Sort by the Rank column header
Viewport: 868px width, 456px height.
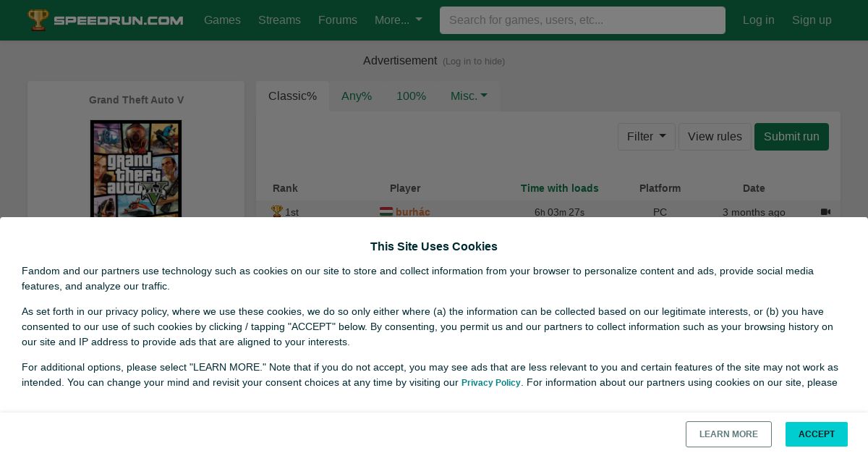(285, 188)
